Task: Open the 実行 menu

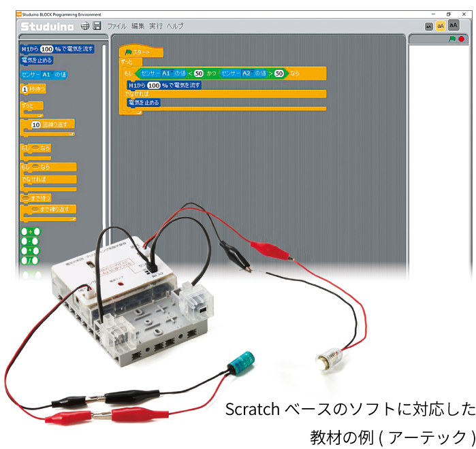Action: coord(156,26)
